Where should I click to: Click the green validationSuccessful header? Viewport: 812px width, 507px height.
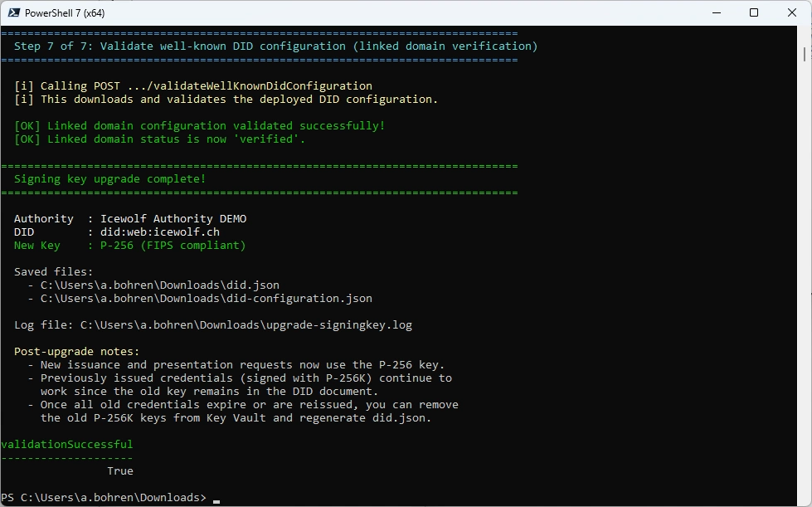pos(66,444)
